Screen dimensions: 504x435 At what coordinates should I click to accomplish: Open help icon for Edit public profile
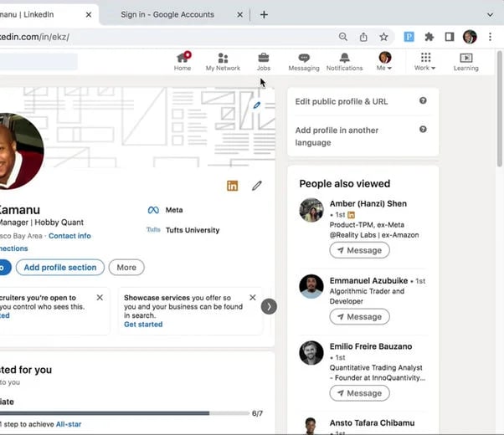[423, 100]
